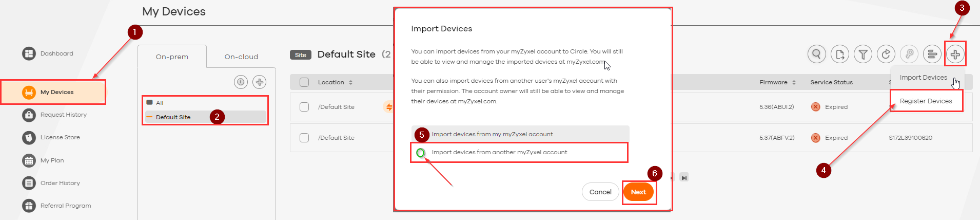Click the add site plus icon
Image resolution: width=980 pixels, height=220 pixels.
pos(260,82)
